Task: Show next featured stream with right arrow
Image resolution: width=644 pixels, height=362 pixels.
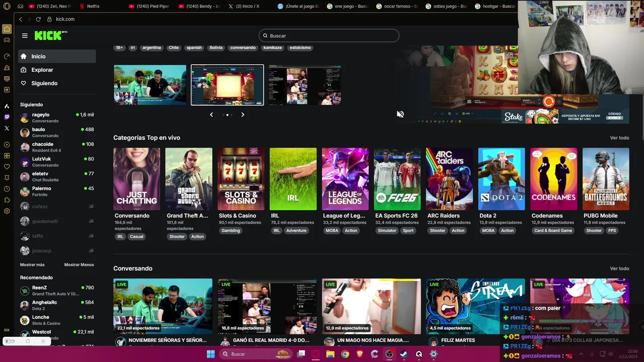Action: pos(243,115)
